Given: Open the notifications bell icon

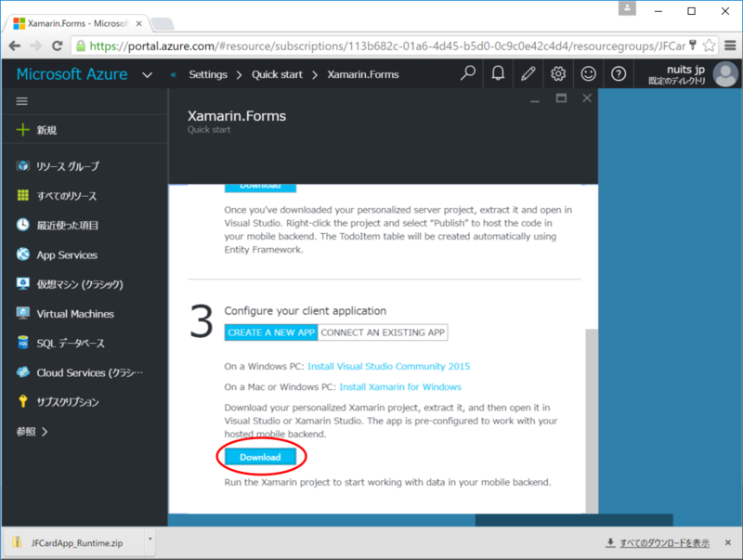Looking at the screenshot, I should click(498, 74).
